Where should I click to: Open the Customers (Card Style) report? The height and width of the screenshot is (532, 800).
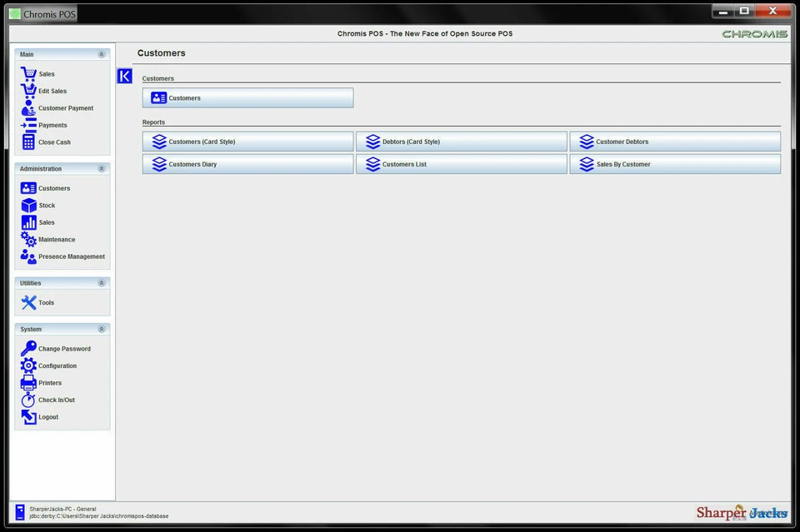[248, 141]
